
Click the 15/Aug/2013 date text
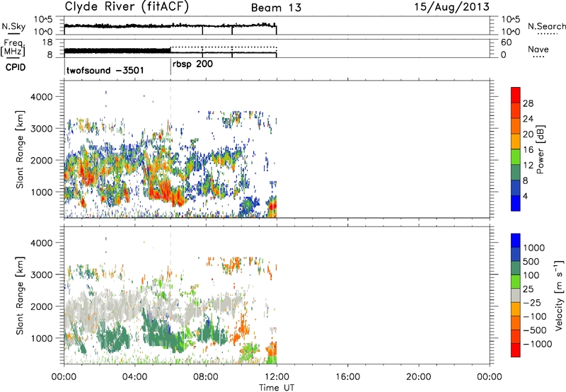coord(451,7)
